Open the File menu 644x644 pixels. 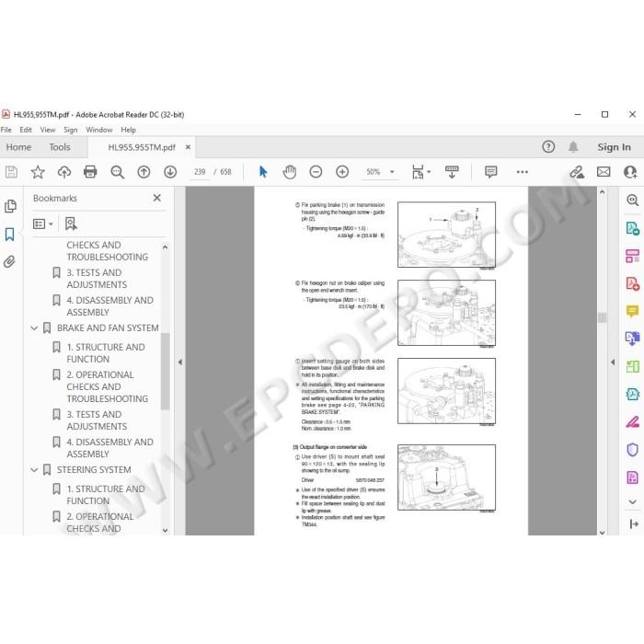point(6,130)
